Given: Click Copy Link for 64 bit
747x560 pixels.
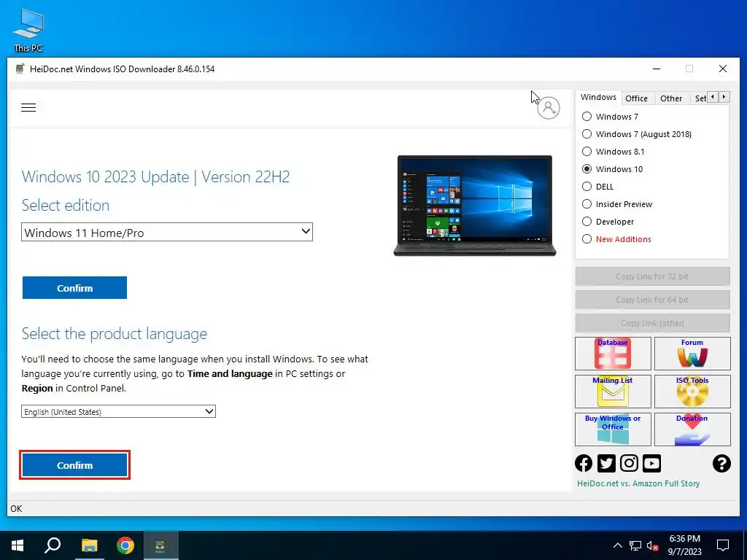Looking at the screenshot, I should [652, 300].
